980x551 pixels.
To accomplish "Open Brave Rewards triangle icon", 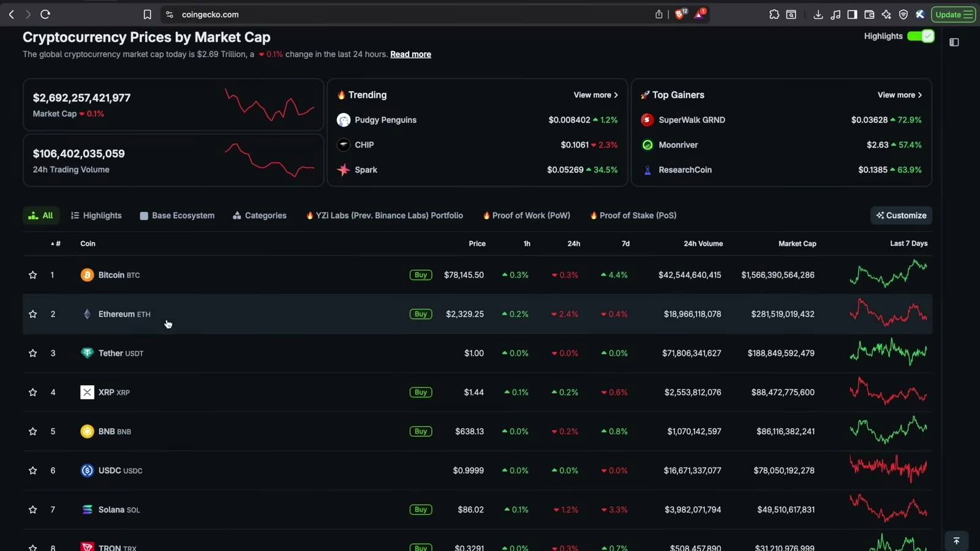I will 699,14.
